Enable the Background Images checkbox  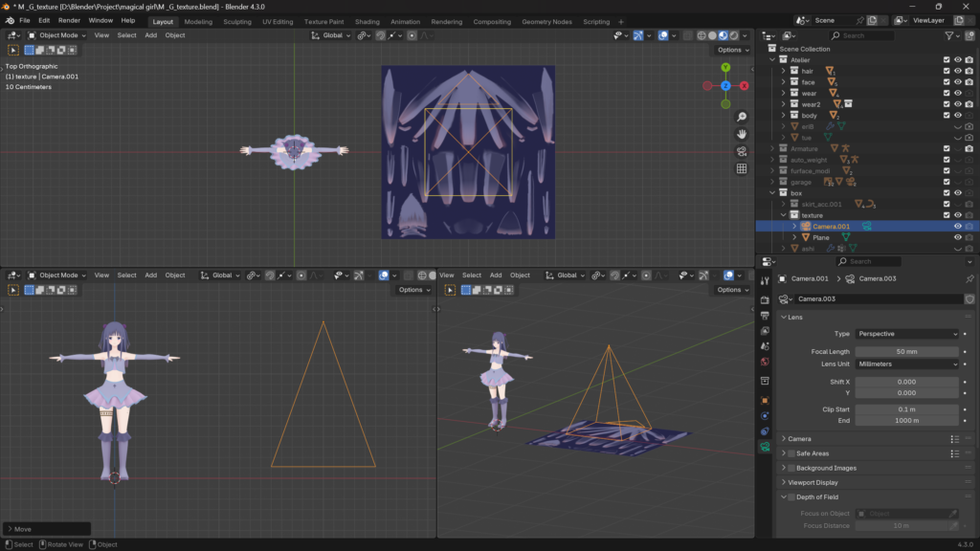[x=791, y=468]
